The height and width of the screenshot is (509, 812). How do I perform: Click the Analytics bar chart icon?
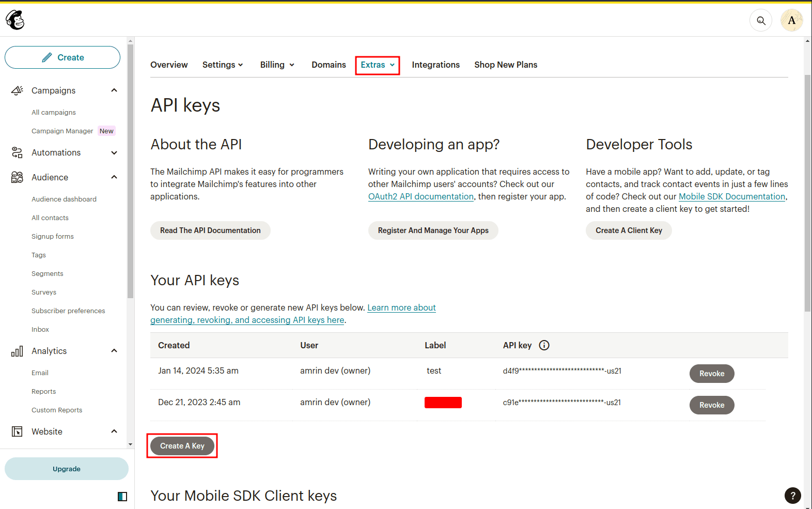click(17, 351)
